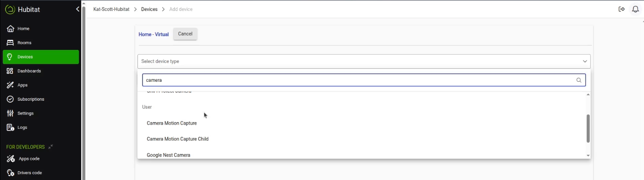Click the dropdown list's bottom scroll arrow
Viewport: 644px width, 180px height.
[588, 156]
